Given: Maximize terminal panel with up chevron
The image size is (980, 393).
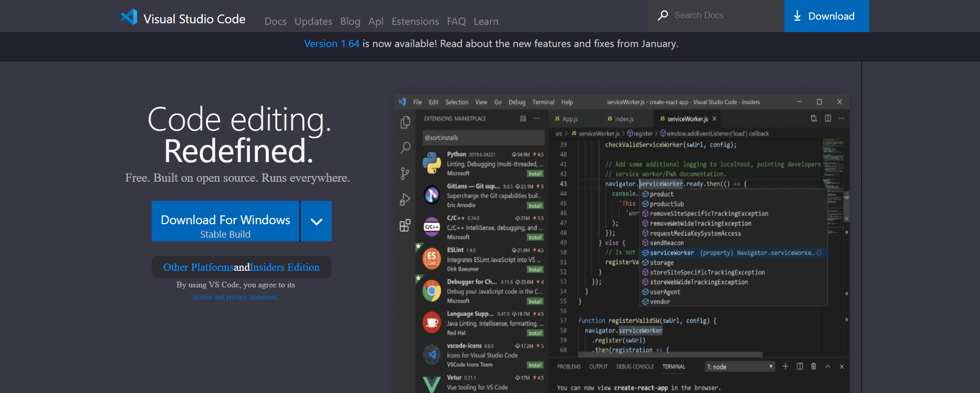Looking at the screenshot, I should [828, 367].
